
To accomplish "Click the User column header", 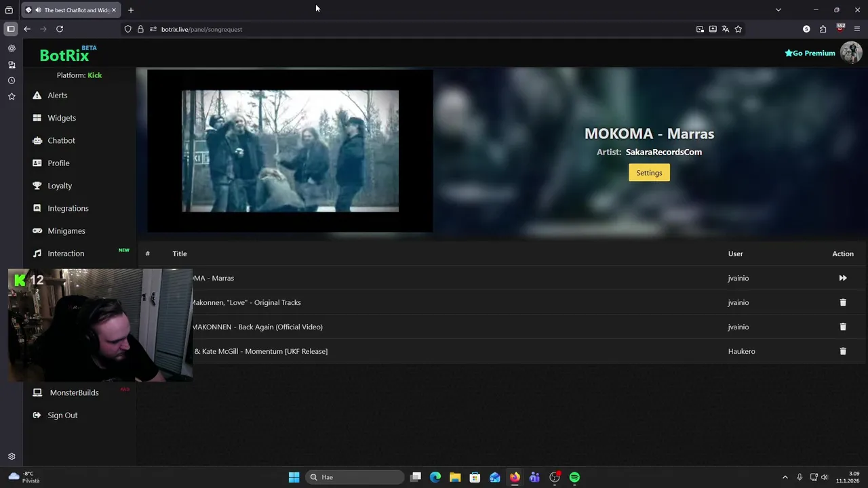I will tap(736, 253).
